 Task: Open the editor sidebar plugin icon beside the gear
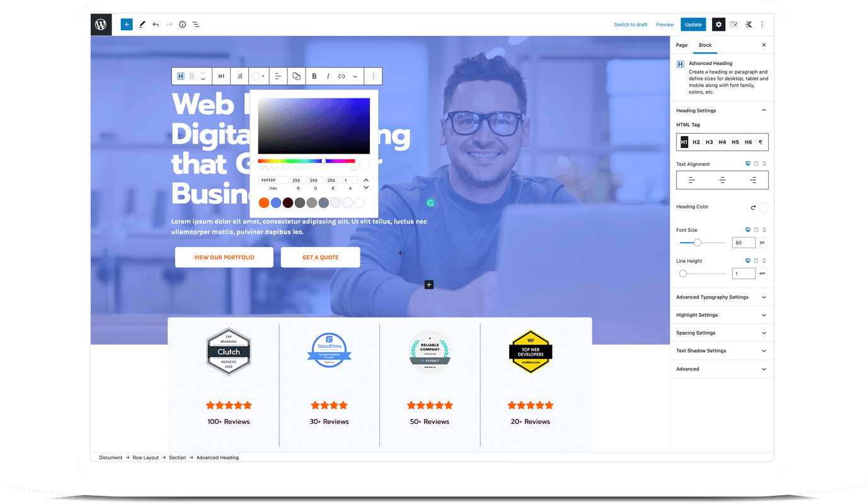point(733,25)
